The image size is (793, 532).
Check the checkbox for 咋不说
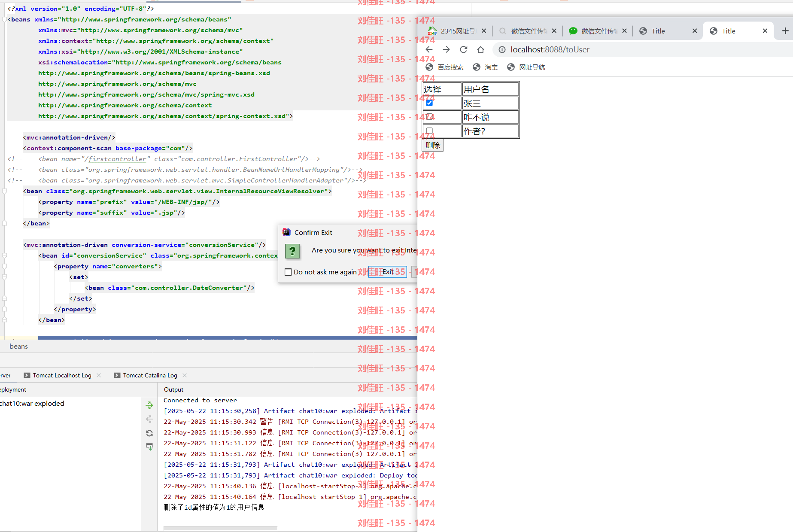coord(429,117)
